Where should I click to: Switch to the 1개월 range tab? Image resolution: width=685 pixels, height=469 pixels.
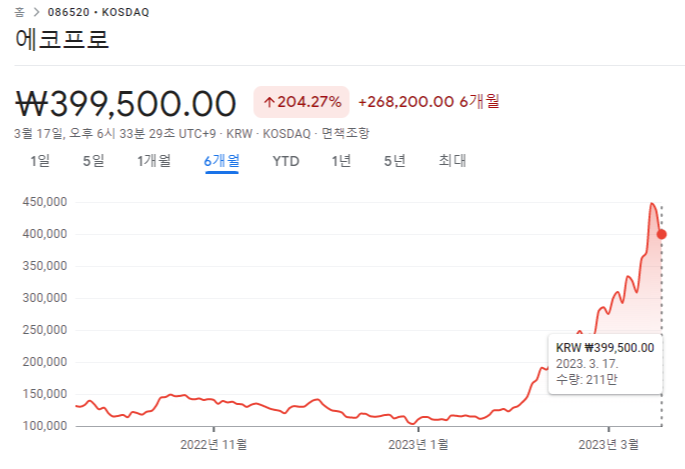point(154,161)
